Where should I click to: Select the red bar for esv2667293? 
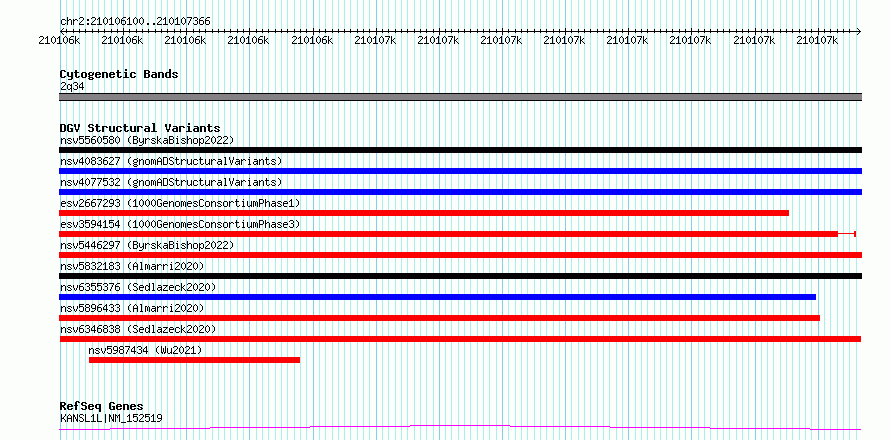tap(424, 213)
